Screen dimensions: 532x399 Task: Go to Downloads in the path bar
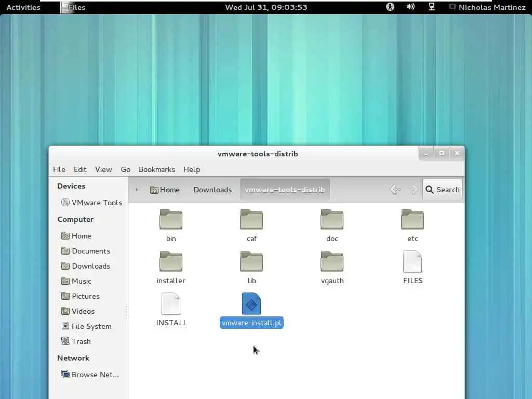(x=212, y=190)
